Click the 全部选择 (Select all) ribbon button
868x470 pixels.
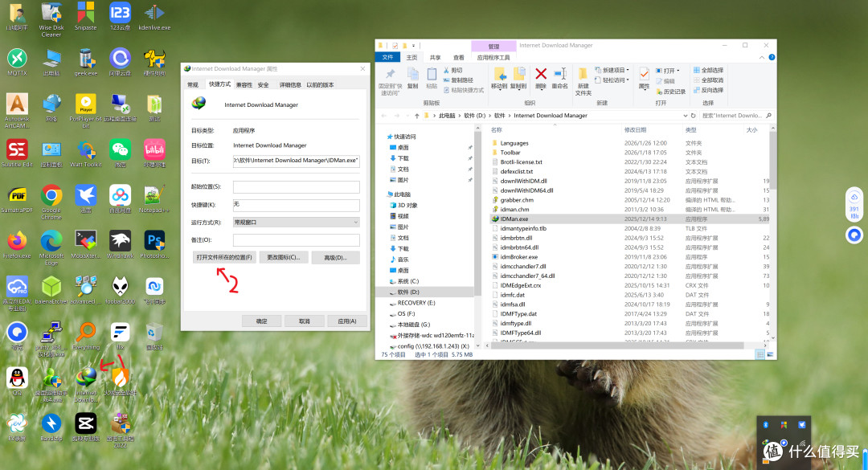[708, 71]
